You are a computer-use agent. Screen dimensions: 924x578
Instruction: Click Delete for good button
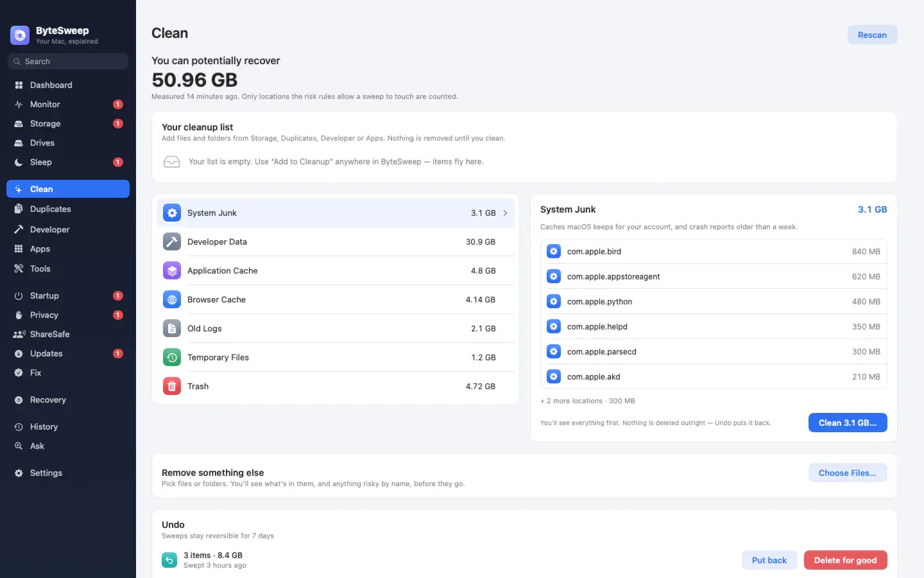click(845, 560)
